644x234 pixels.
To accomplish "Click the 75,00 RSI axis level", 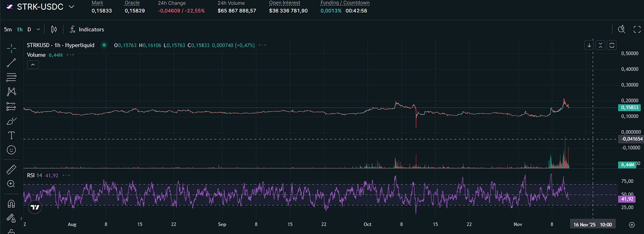I will [627, 181].
